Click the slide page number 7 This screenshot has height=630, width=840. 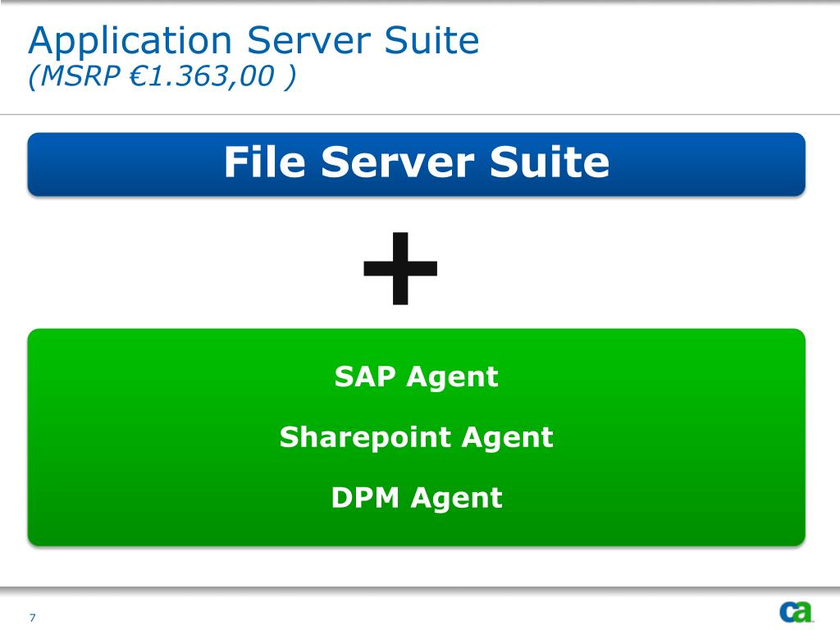pyautogui.click(x=33, y=618)
